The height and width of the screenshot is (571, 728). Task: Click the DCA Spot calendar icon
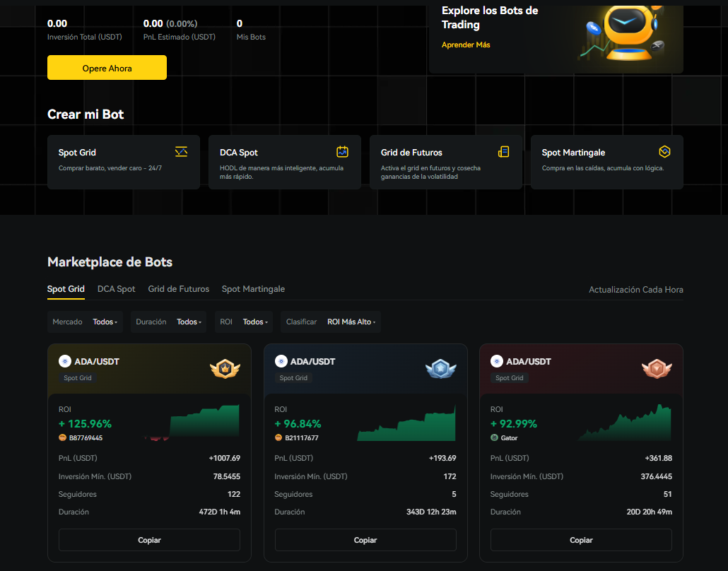pyautogui.click(x=343, y=152)
